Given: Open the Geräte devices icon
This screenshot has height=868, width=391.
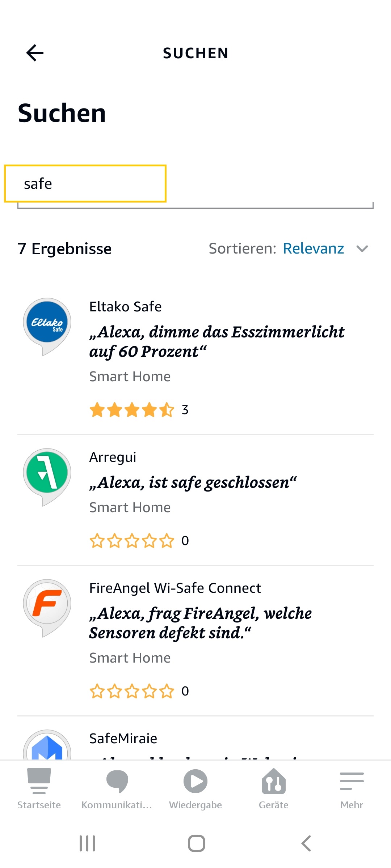Looking at the screenshot, I should coord(274,782).
